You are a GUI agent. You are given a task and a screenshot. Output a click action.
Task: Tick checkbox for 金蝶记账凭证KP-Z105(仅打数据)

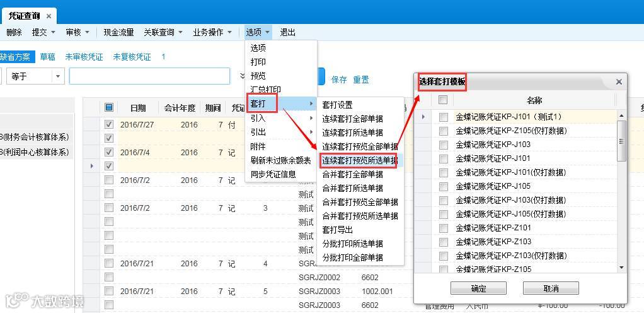443,131
